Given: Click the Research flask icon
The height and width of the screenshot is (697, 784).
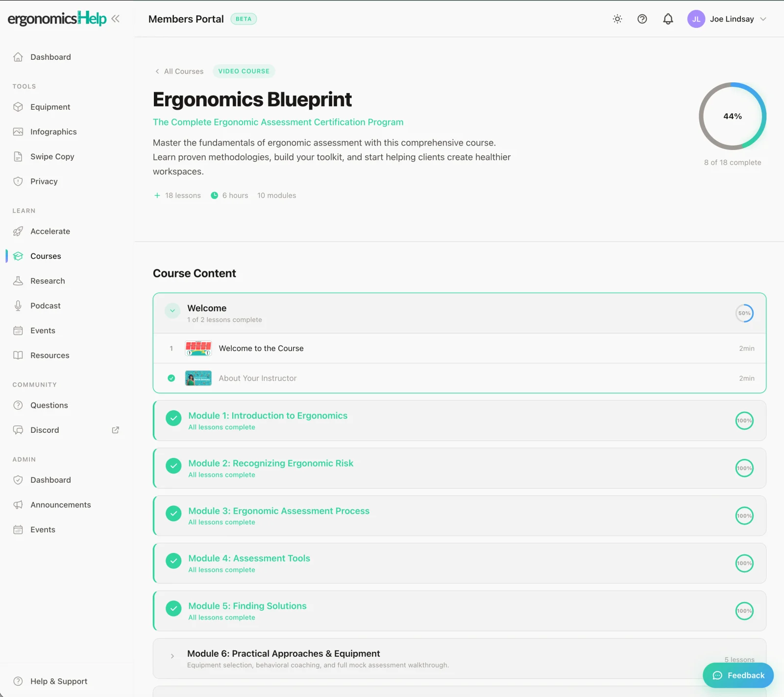Looking at the screenshot, I should pos(18,281).
